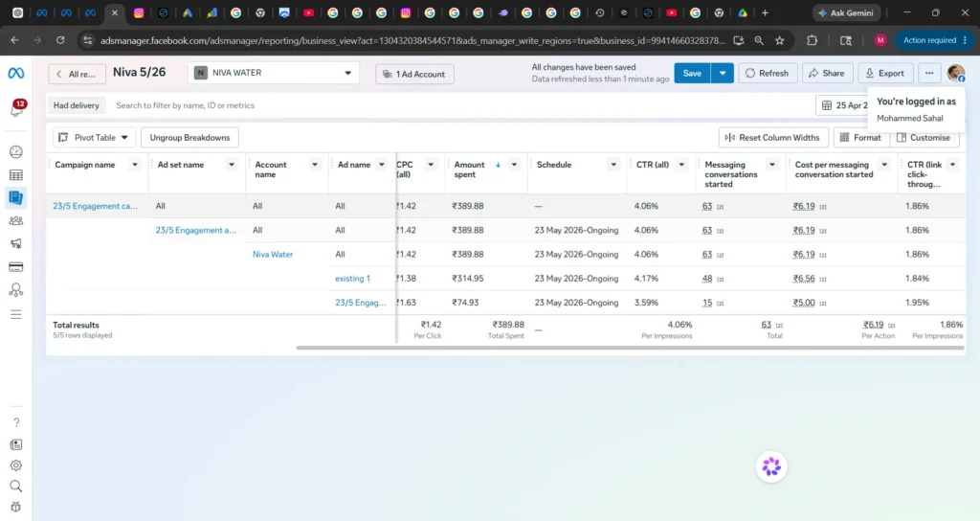980x521 pixels.
Task: Toggle the Had delivery filter chip
Action: (77, 105)
